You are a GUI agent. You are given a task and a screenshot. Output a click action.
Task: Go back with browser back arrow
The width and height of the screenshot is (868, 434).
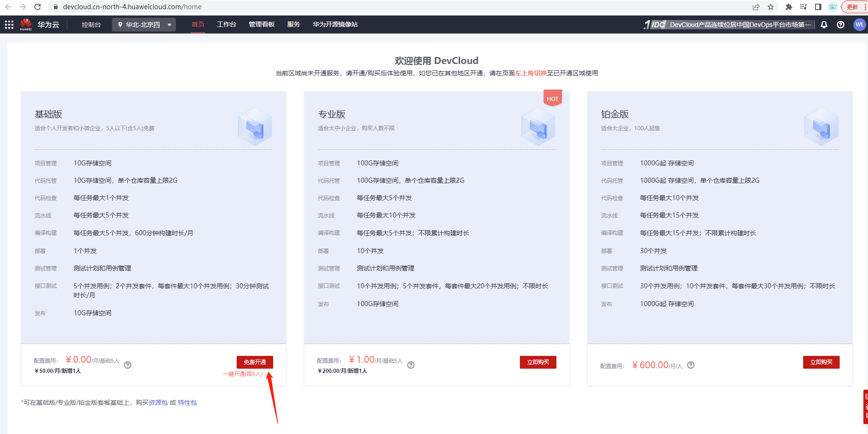(8, 7)
